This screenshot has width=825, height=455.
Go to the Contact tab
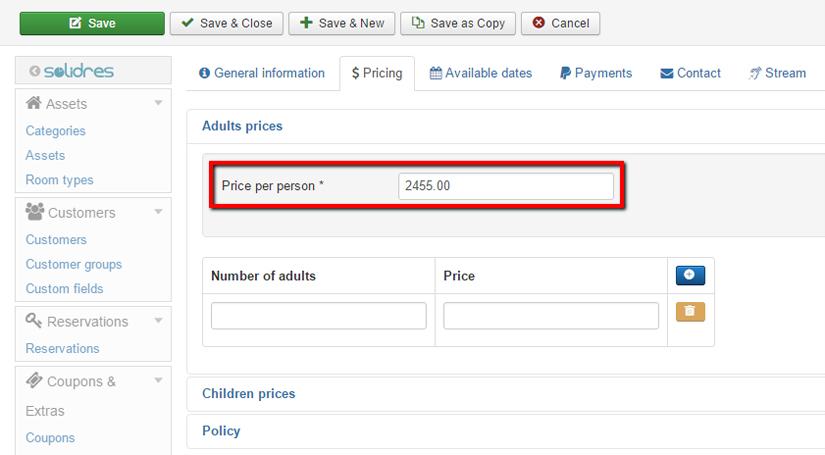pyautogui.click(x=690, y=73)
